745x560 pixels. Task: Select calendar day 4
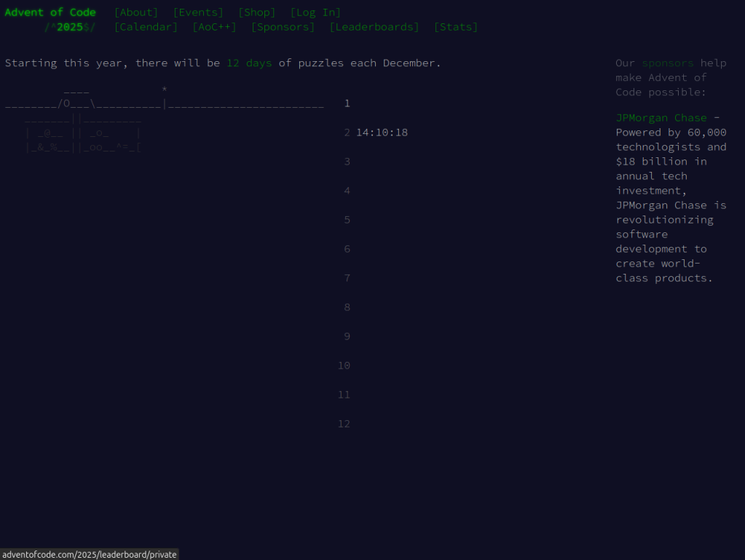[347, 191]
